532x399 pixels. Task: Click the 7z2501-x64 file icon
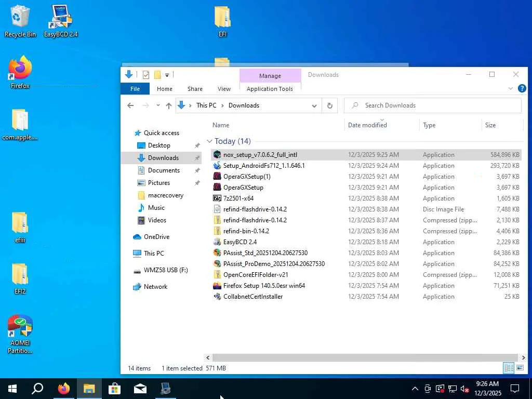click(x=217, y=198)
